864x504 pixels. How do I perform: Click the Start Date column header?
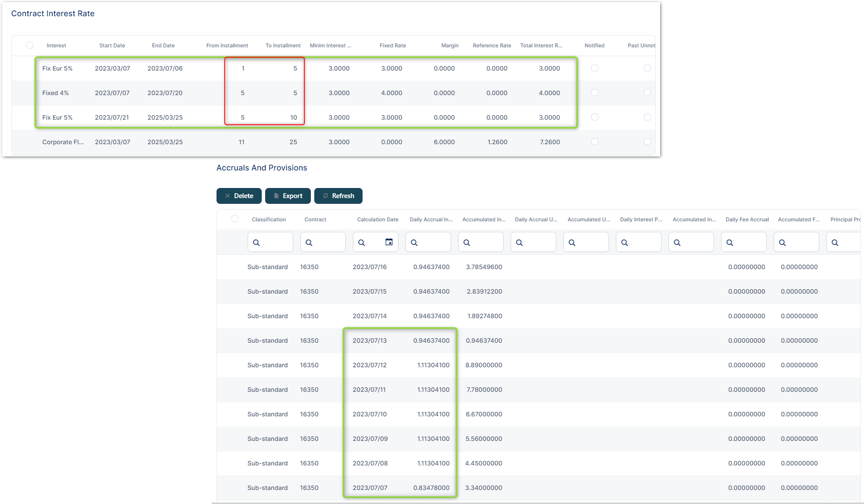point(112,46)
